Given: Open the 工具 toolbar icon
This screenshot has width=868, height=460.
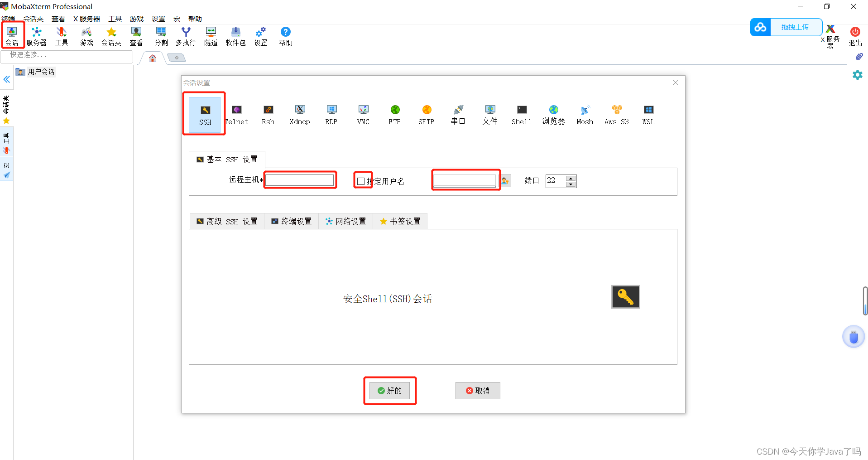Looking at the screenshot, I should [61, 35].
